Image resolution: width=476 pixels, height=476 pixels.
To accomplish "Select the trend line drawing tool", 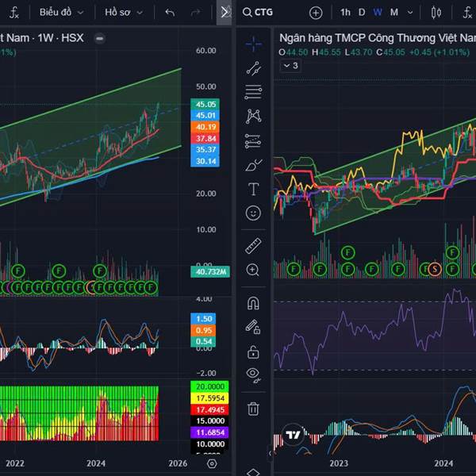I will (x=254, y=68).
